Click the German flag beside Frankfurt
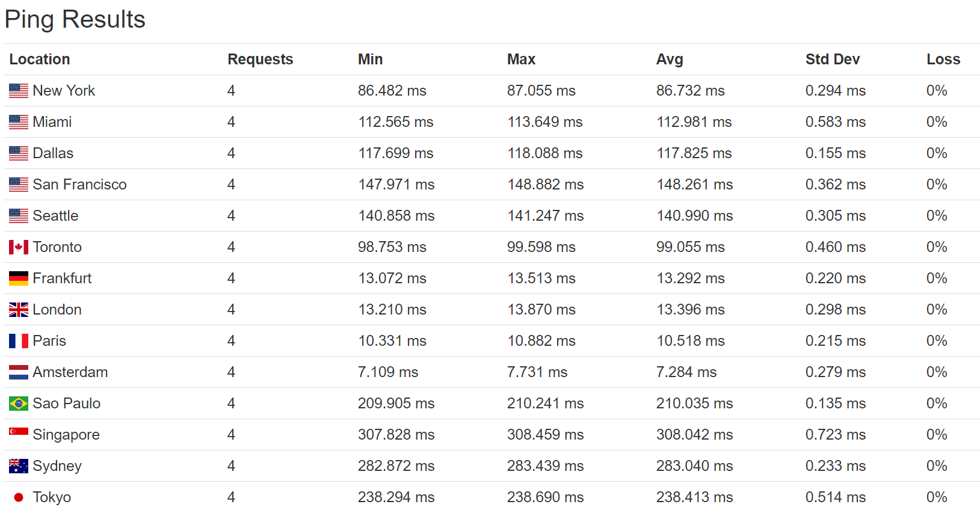This screenshot has width=980, height=519. (x=19, y=278)
